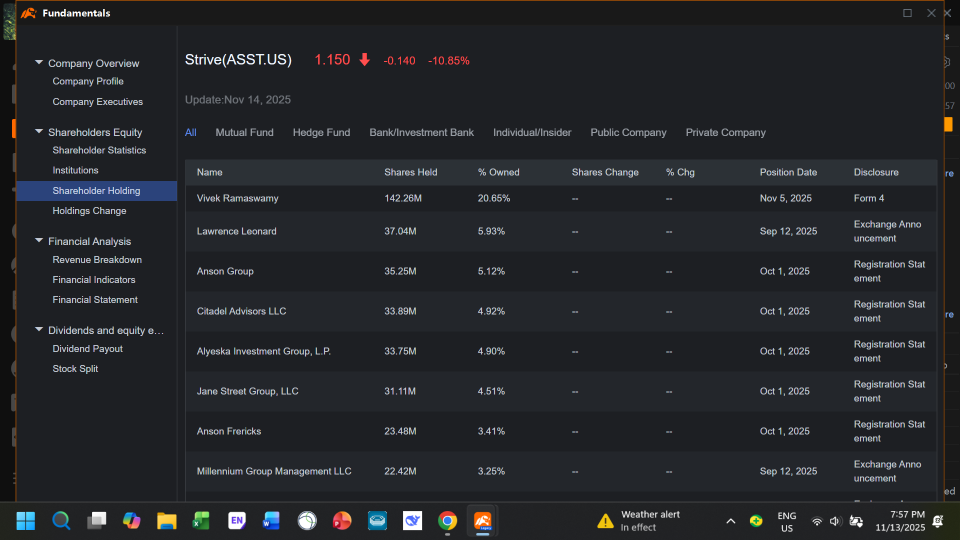Maximize the Fundamentals window

(x=907, y=13)
